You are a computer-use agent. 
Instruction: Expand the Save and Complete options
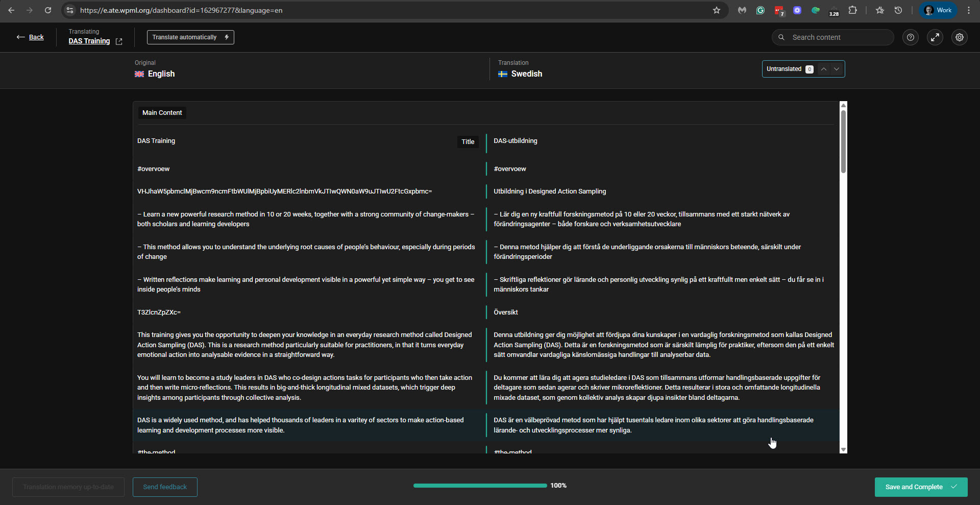[953, 487]
